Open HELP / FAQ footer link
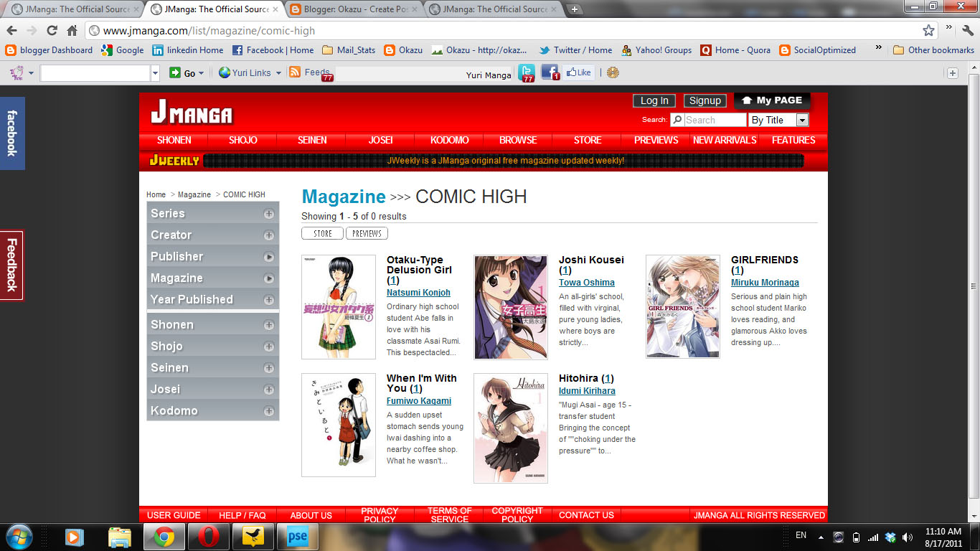The height and width of the screenshot is (551, 980). [x=242, y=515]
